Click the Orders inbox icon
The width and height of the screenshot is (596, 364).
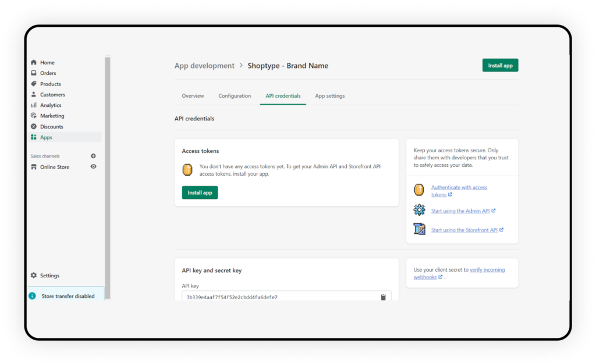point(34,73)
